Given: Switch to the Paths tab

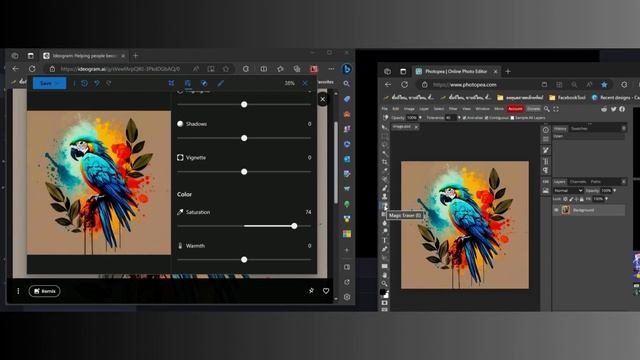Looking at the screenshot, I should [x=596, y=182].
